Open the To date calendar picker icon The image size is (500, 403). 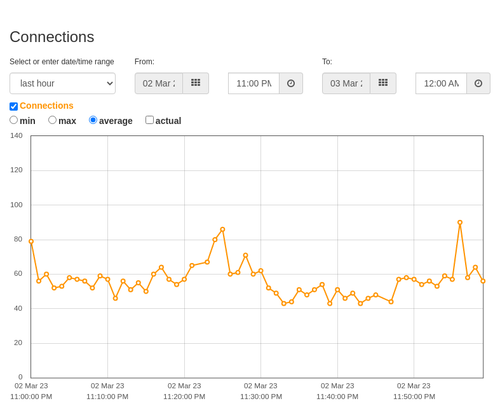383,83
